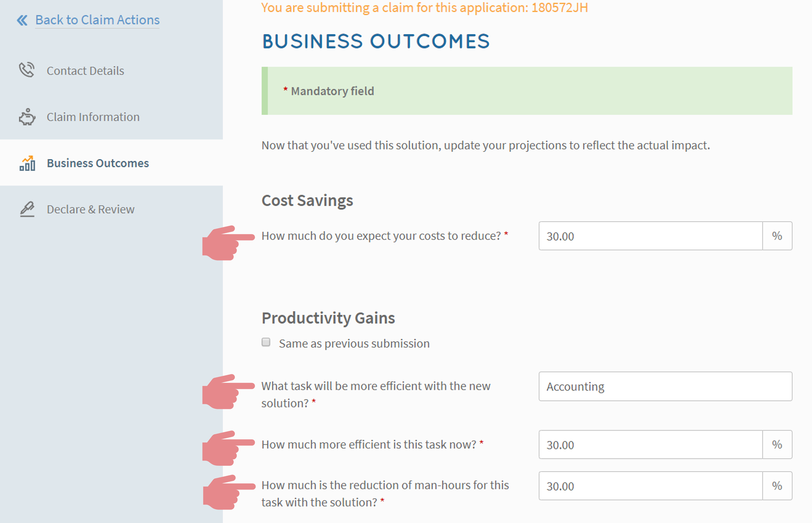Click the Accounting task text field
Image resolution: width=812 pixels, height=523 pixels.
[665, 387]
